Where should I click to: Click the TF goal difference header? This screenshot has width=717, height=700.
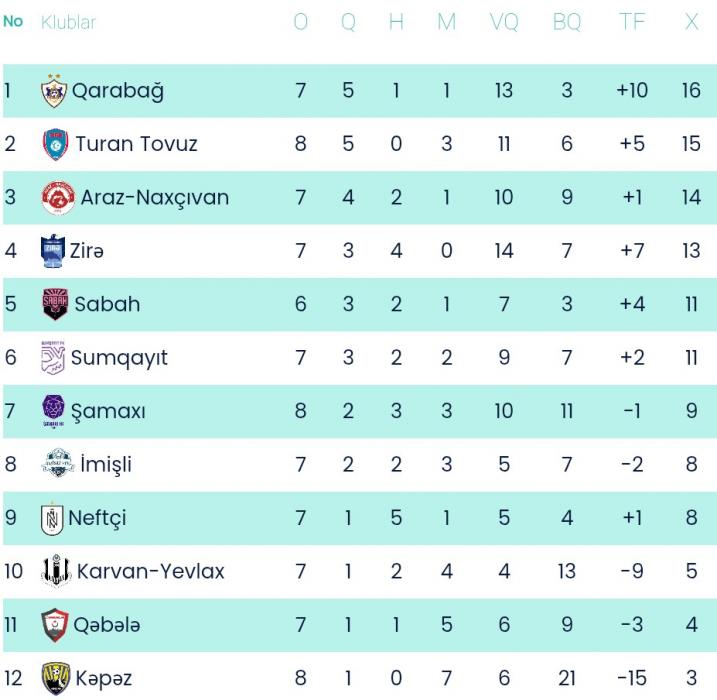(x=632, y=22)
